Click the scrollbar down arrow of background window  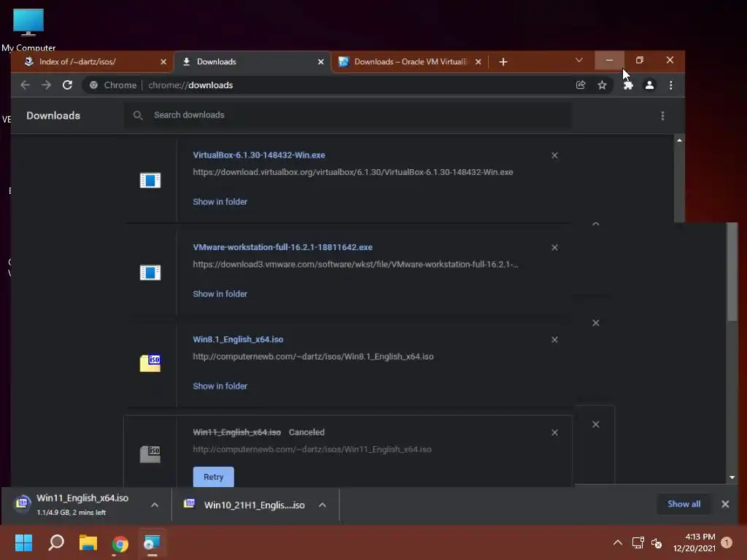click(x=732, y=477)
